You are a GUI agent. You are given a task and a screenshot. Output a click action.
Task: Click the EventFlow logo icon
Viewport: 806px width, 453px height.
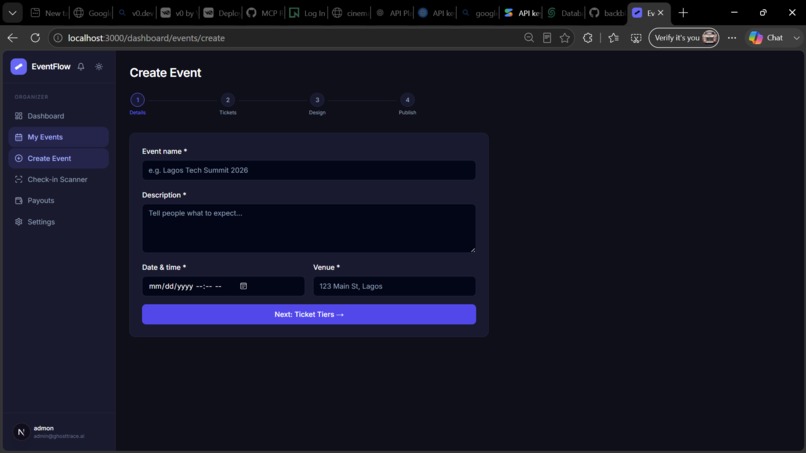[19, 66]
